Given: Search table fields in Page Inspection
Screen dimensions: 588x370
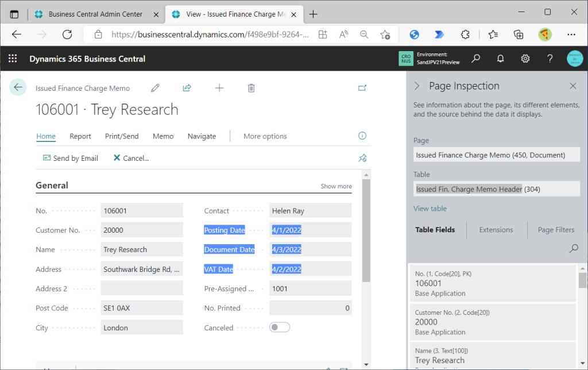Looking at the screenshot, I should coord(574,248).
